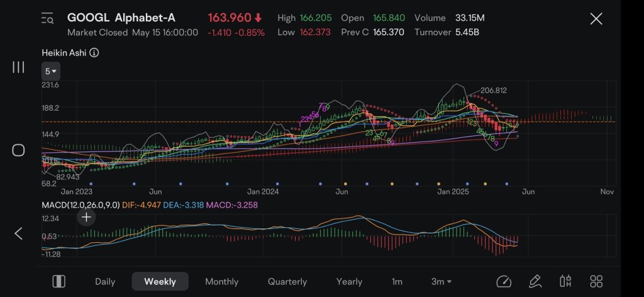The image size is (644, 297).
Task: Click the 206.812 high price label
Action: click(493, 91)
